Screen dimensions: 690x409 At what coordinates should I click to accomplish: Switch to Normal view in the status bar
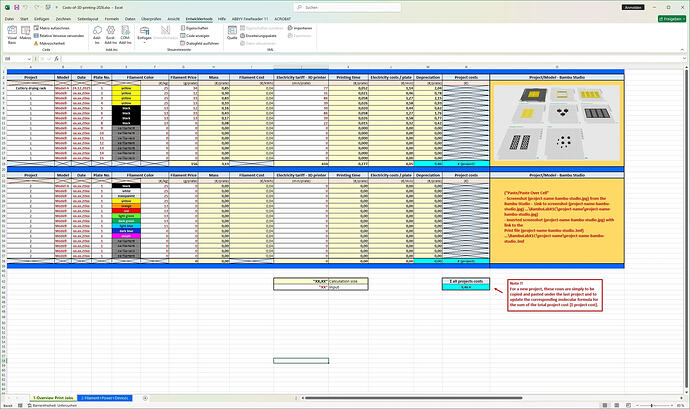coord(605,405)
